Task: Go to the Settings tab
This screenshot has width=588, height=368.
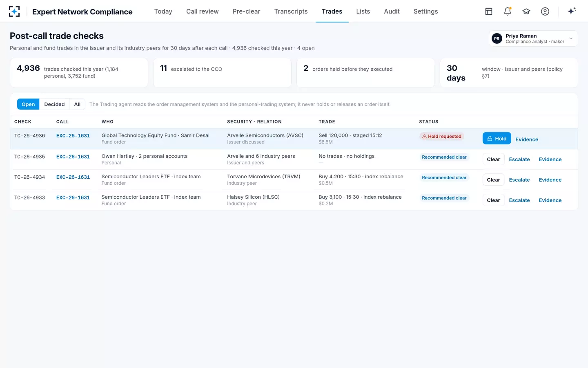Action: (x=426, y=11)
